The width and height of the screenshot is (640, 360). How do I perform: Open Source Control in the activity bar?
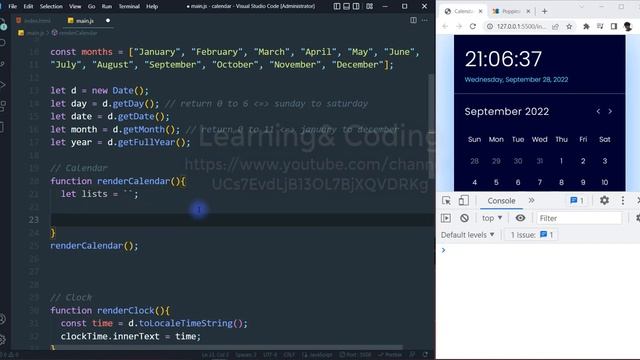(2, 64)
